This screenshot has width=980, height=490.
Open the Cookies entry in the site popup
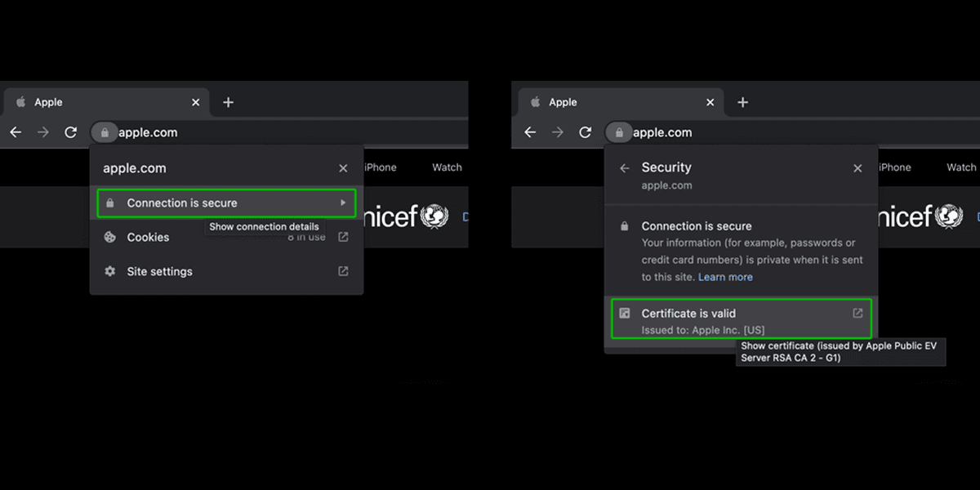click(x=226, y=237)
